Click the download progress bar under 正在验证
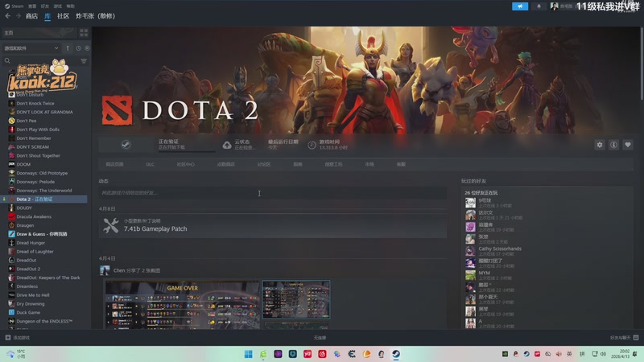 [187, 151]
